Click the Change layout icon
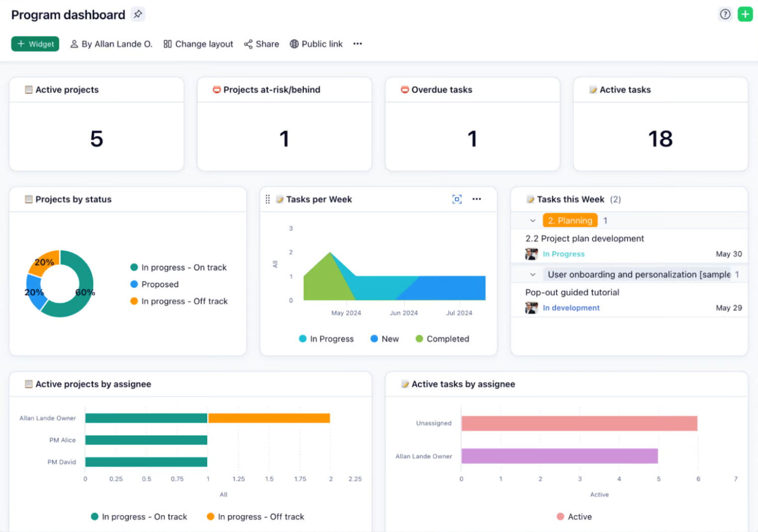The width and height of the screenshot is (758, 532). tap(168, 44)
